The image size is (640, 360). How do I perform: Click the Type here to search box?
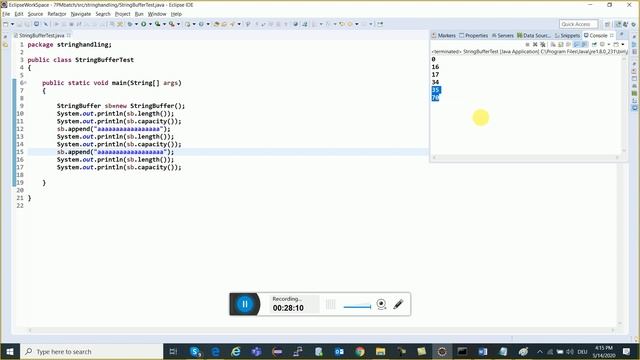pos(91,351)
